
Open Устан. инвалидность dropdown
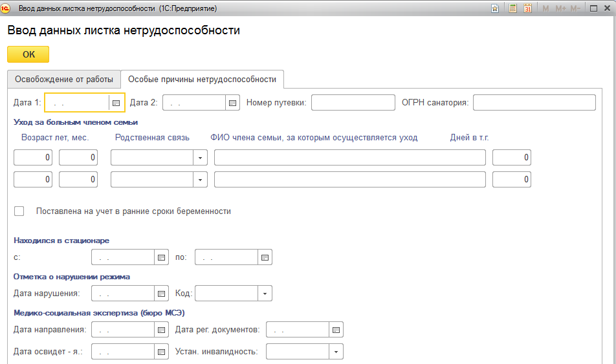336,352
